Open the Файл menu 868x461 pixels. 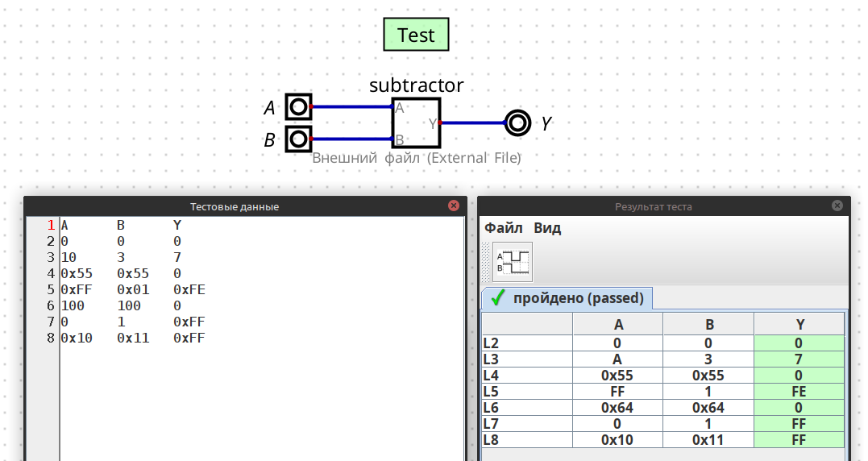coord(503,228)
